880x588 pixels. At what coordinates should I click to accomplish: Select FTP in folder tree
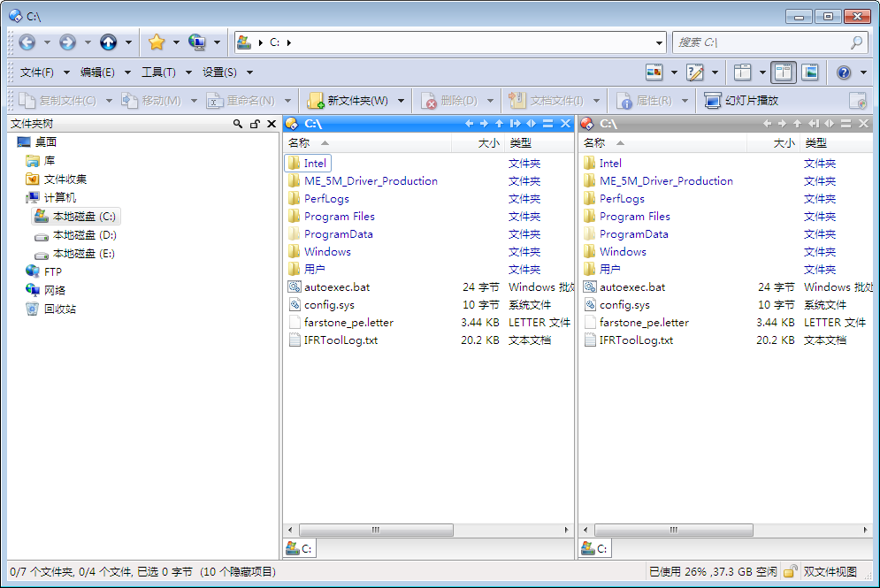coord(53,272)
